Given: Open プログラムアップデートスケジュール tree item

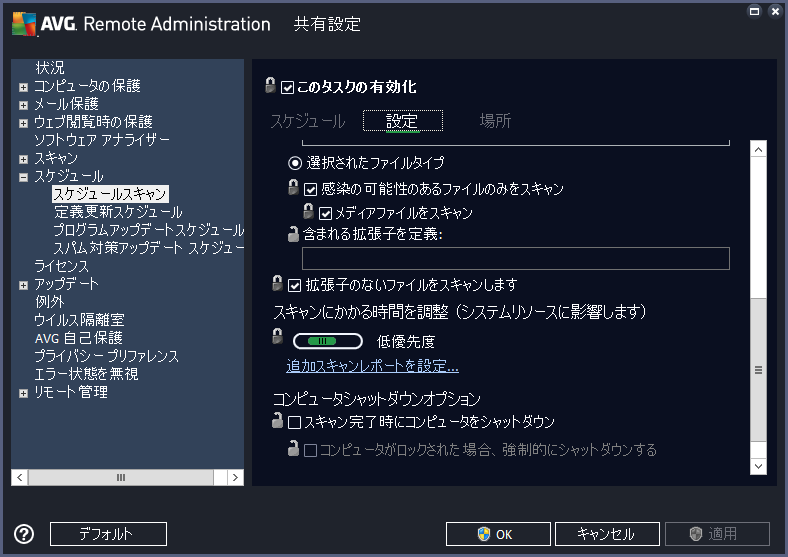Looking at the screenshot, I should [x=148, y=230].
